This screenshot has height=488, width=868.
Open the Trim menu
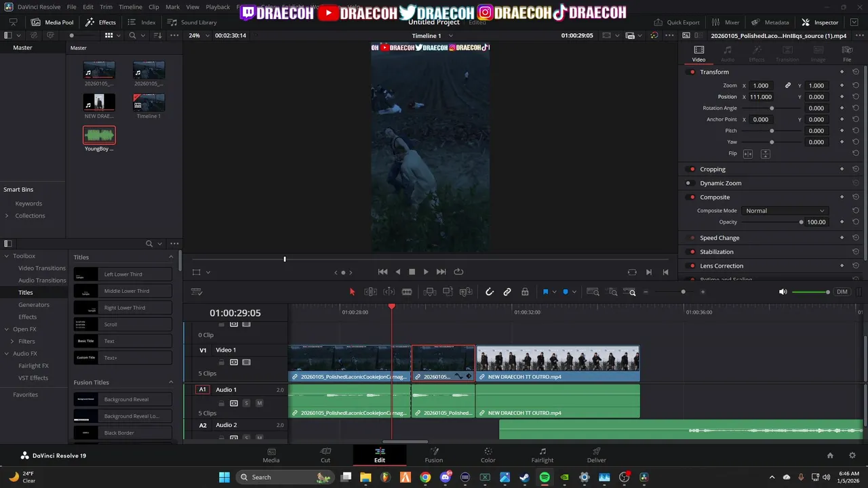(x=106, y=7)
